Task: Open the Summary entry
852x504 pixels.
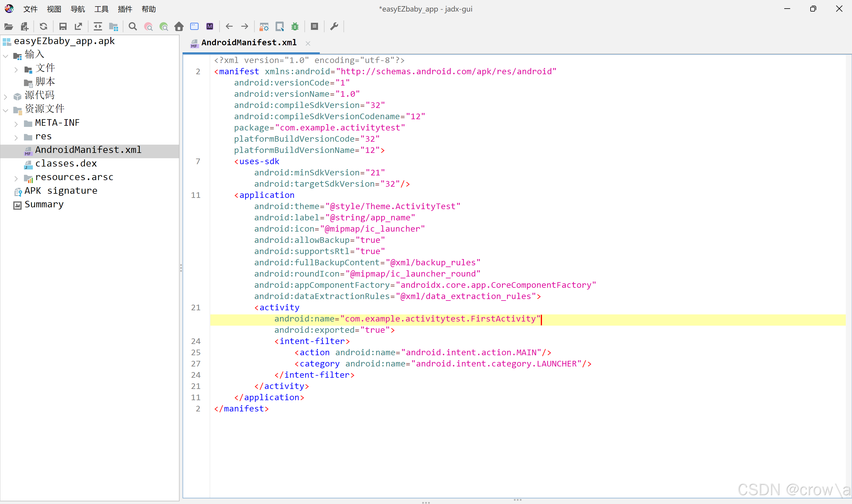Action: [44, 204]
